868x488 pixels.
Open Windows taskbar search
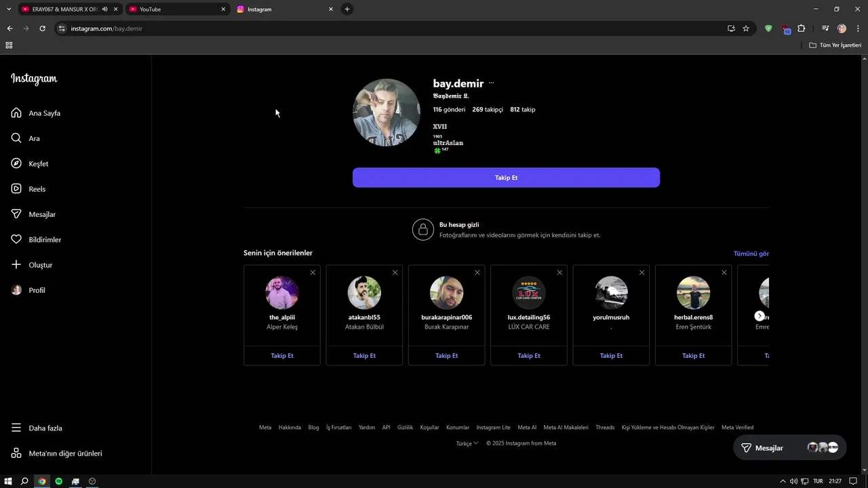(24, 481)
